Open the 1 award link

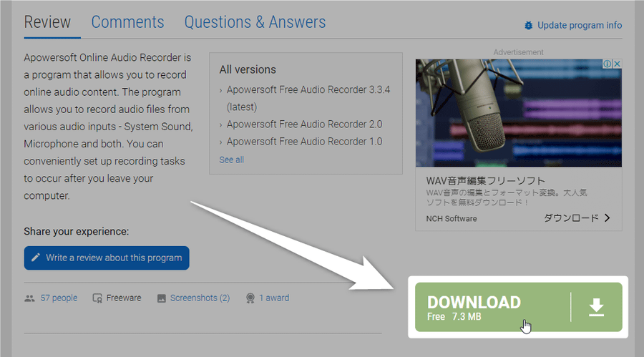click(x=274, y=298)
